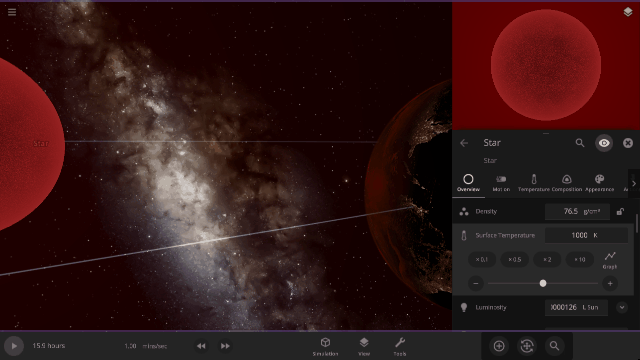The image size is (640, 360).
Task: Toggle the eye visibility button for Star
Action: pyautogui.click(x=604, y=143)
